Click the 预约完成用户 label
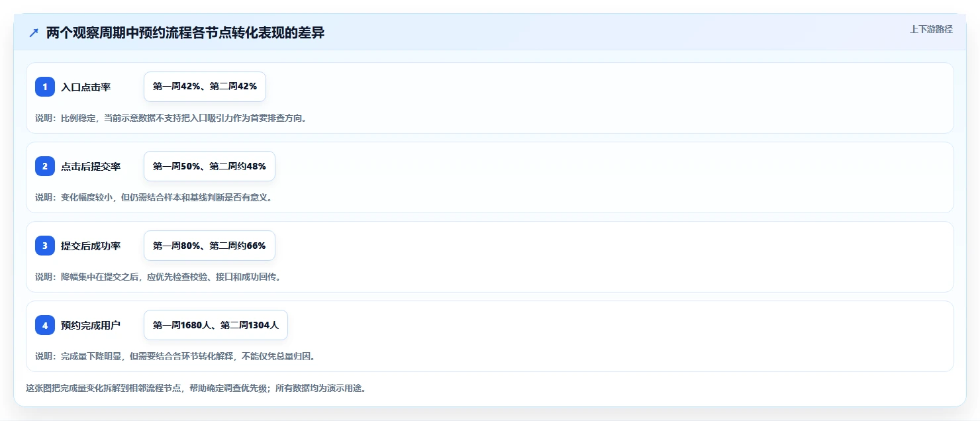Image resolution: width=980 pixels, height=421 pixels. point(91,325)
